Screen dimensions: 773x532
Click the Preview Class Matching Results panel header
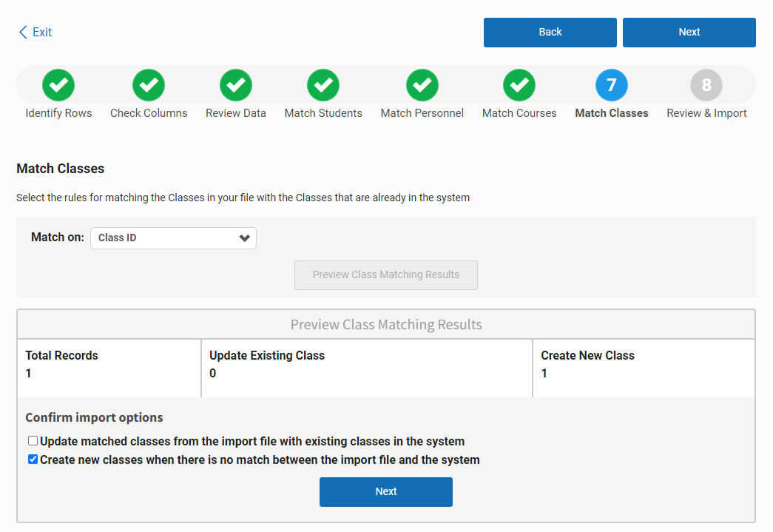[x=386, y=324]
